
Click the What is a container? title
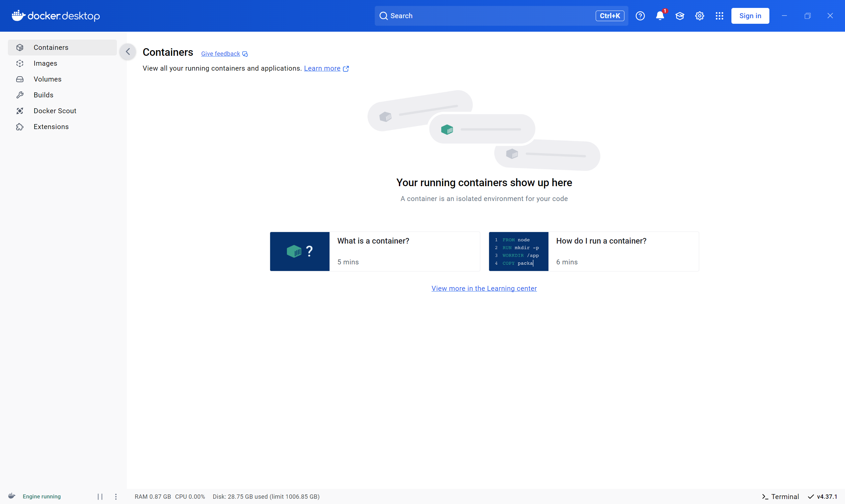click(373, 241)
